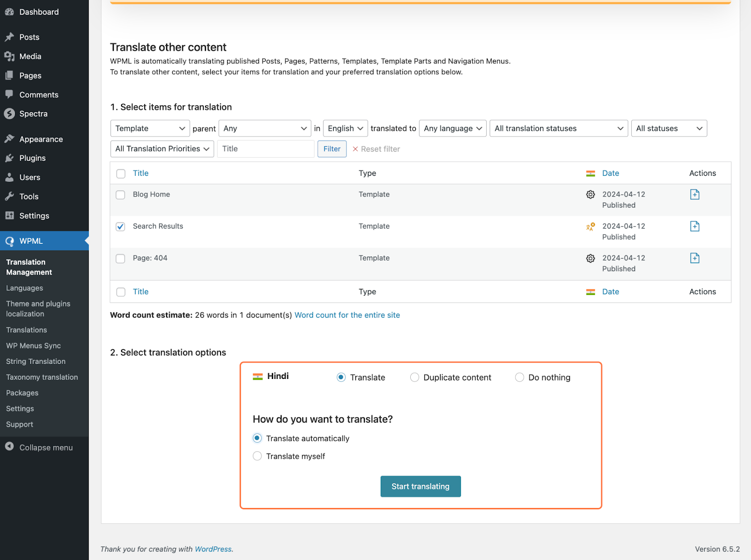Click the Tools wrench icon
Image resolution: width=751 pixels, height=560 pixels.
pos(9,197)
